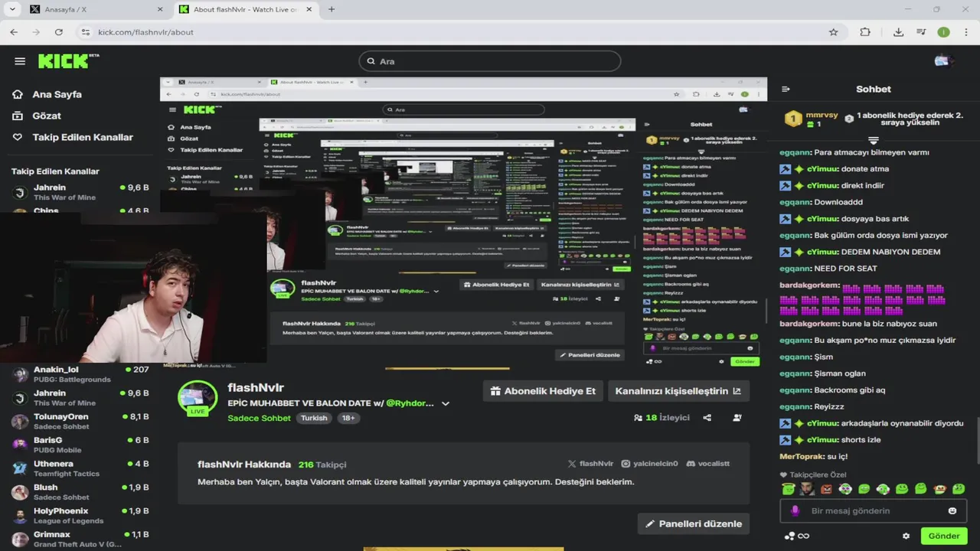
Task: Open the browser downloads icon
Action: click(898, 32)
